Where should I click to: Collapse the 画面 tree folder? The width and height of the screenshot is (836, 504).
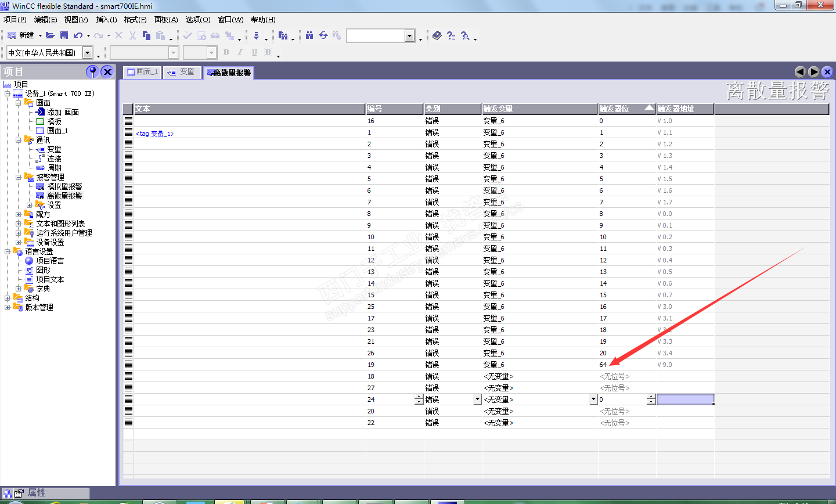19,103
